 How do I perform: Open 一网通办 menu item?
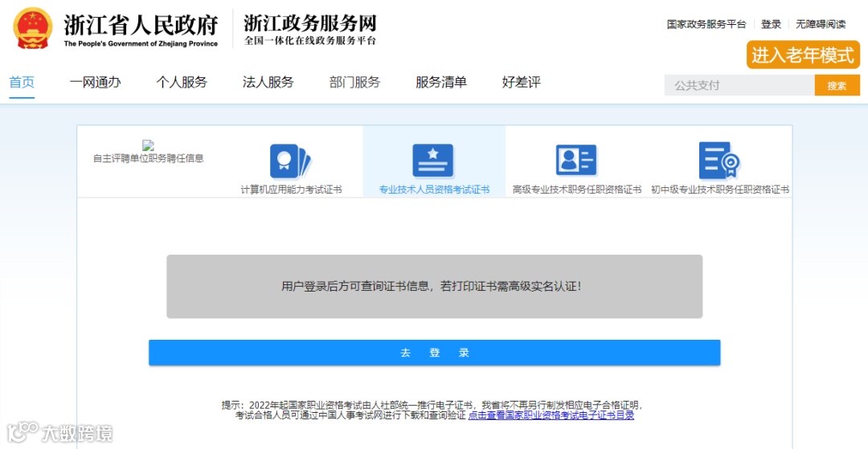95,83
